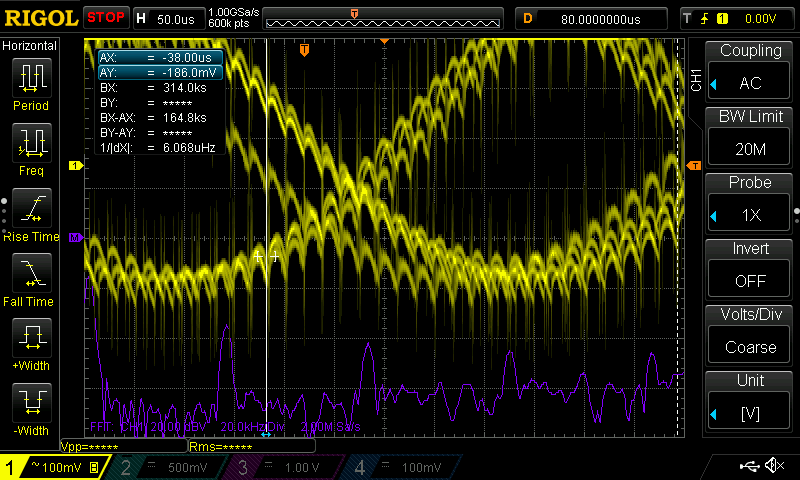Select the +Width measurement icon
Image resolution: width=800 pixels, height=480 pixels.
[31, 341]
